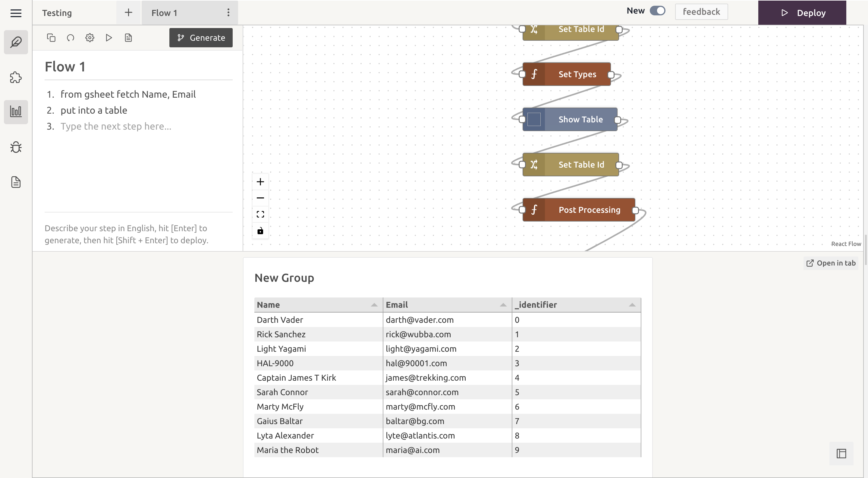The width and height of the screenshot is (868, 478).
Task: Click the feather editor sidebar icon
Action: 16,42
